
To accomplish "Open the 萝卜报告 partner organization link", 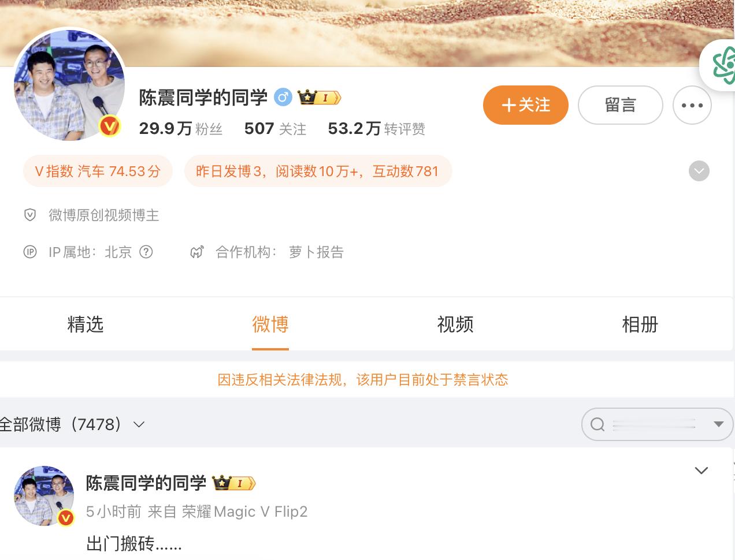I will click(316, 252).
